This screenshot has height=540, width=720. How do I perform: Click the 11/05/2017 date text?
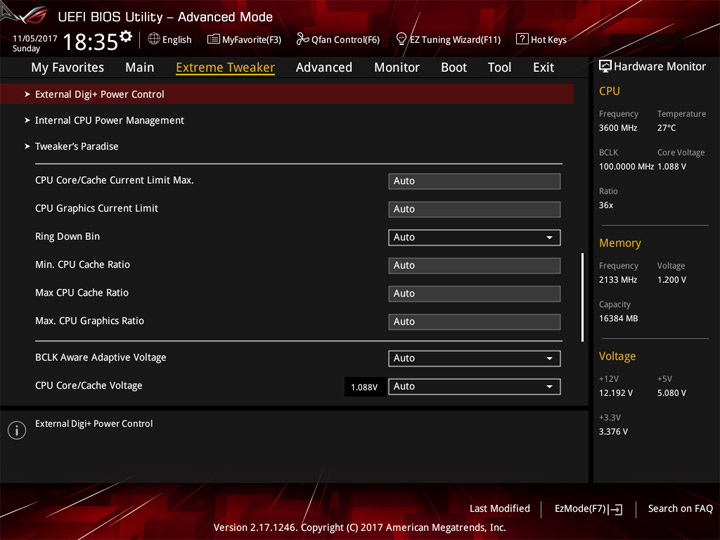(35, 39)
